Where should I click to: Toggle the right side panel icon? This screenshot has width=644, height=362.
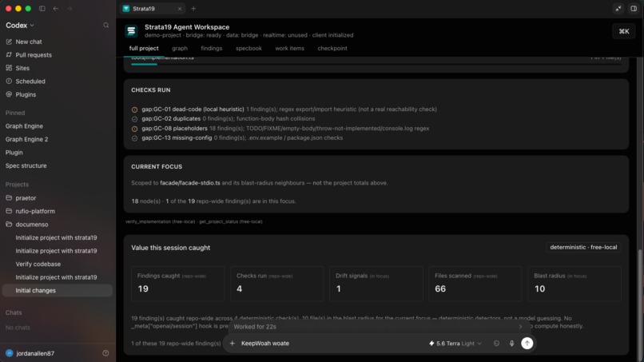coord(634,9)
